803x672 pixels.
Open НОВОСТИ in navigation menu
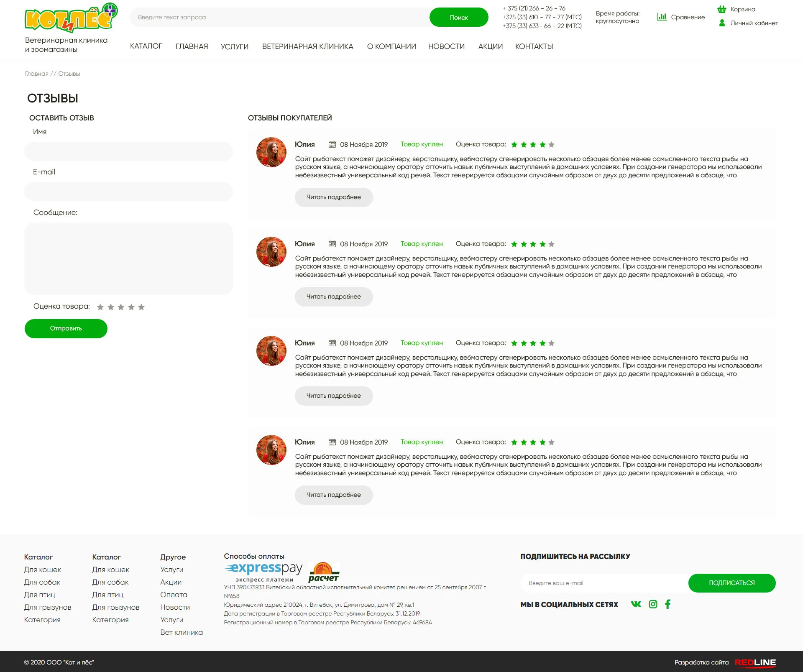[446, 46]
